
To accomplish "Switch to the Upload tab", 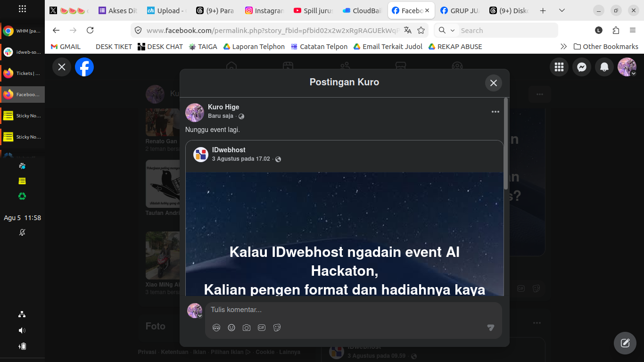I will tap(167, 10).
